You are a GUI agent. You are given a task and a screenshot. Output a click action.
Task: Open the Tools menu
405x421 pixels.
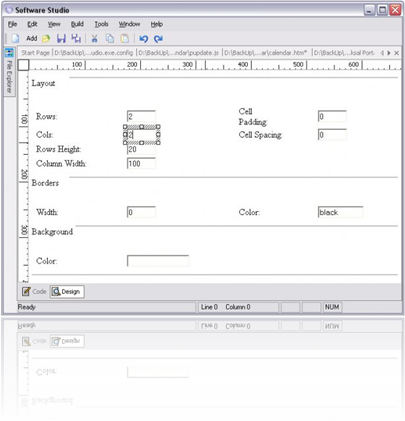pyautogui.click(x=101, y=24)
